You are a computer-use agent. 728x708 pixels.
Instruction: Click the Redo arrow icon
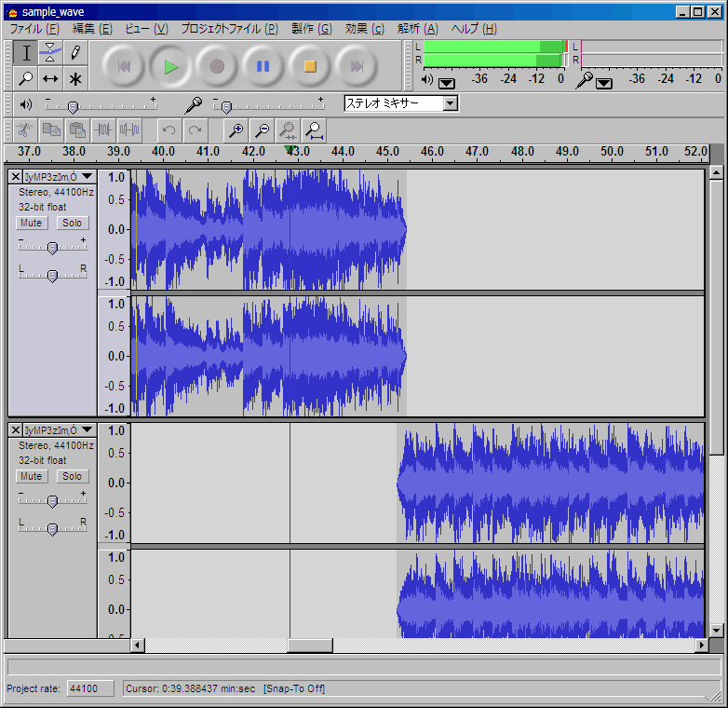[x=195, y=130]
